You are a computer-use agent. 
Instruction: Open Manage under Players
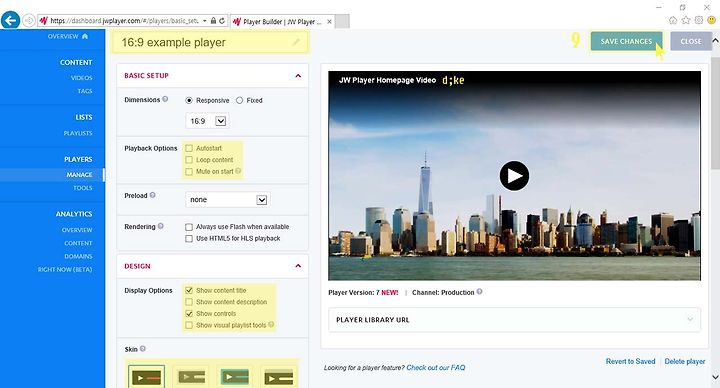pos(79,174)
